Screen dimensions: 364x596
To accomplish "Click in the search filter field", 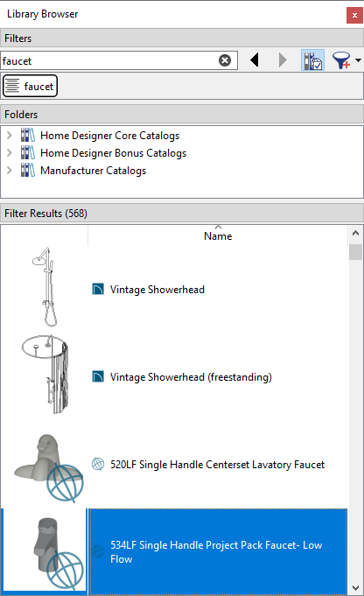I will coord(108,60).
